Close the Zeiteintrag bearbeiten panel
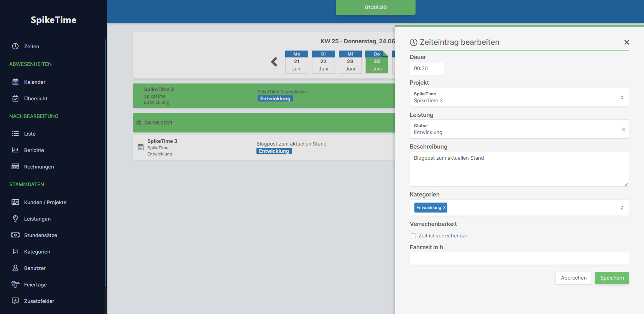This screenshot has width=644, height=314. click(627, 43)
